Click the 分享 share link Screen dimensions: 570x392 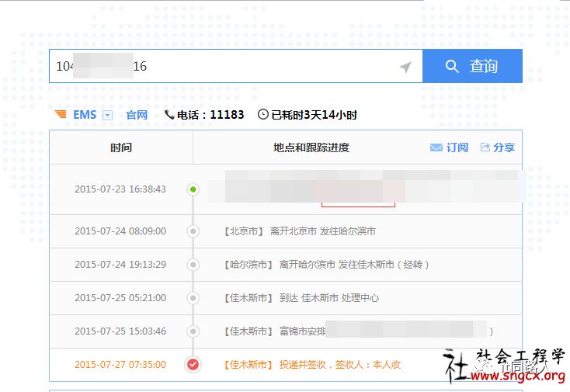pos(504,147)
